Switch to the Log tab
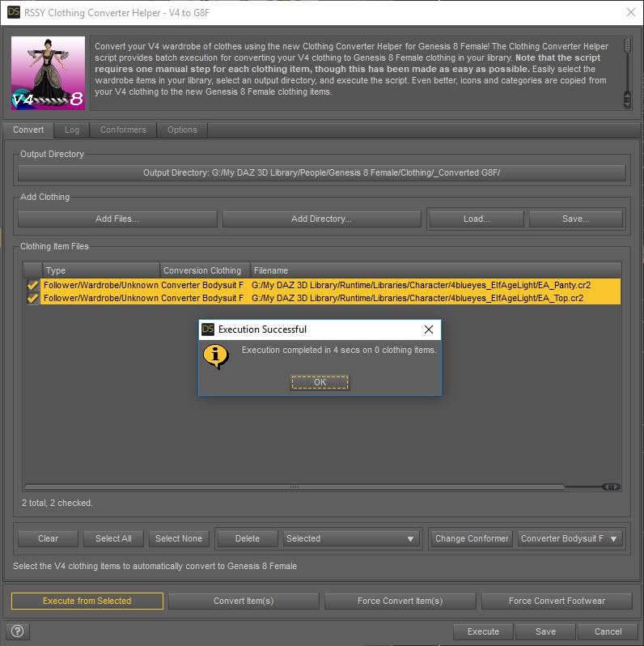 click(x=72, y=130)
